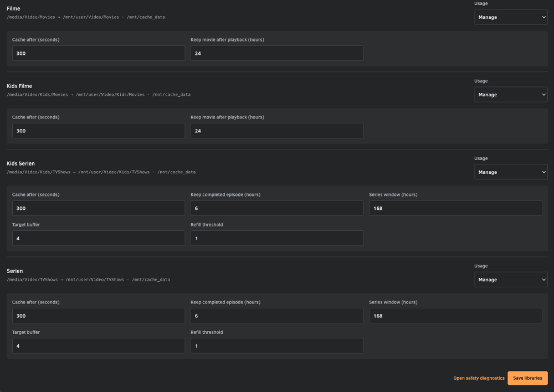Open safety diagnostics link
This screenshot has width=554, height=392.
[x=479, y=378]
